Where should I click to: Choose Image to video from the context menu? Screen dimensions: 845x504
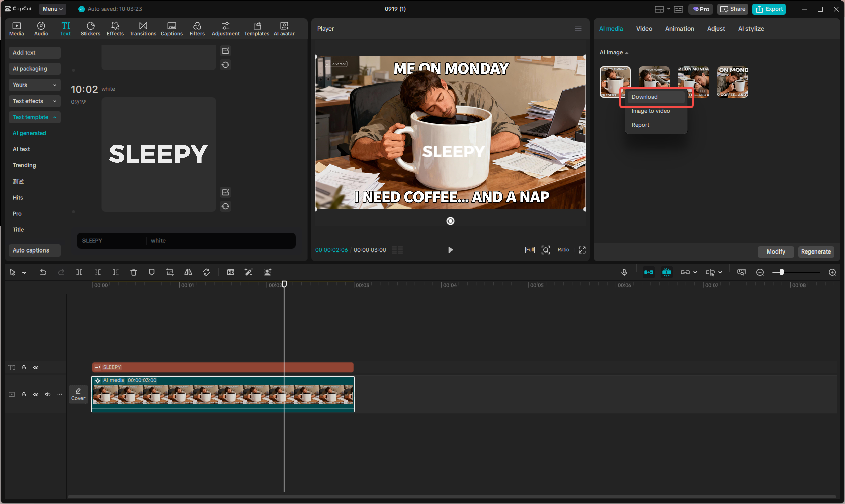[650, 111]
